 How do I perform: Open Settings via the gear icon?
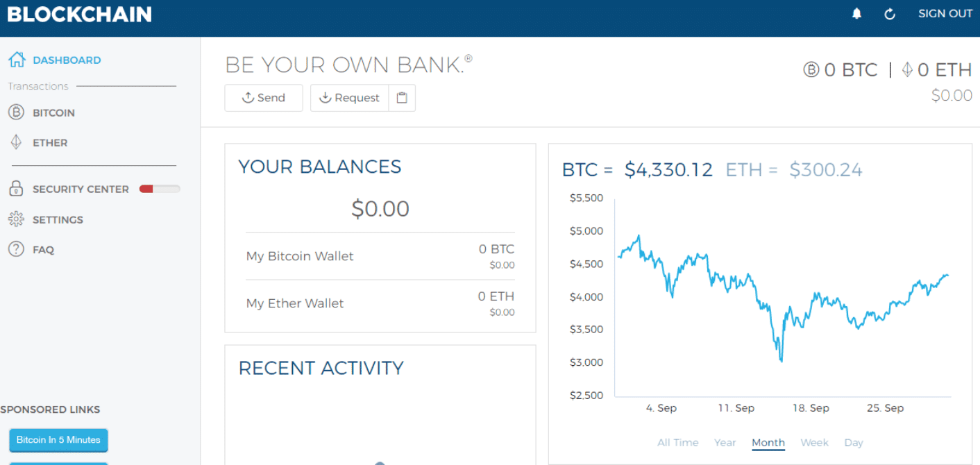pos(15,219)
